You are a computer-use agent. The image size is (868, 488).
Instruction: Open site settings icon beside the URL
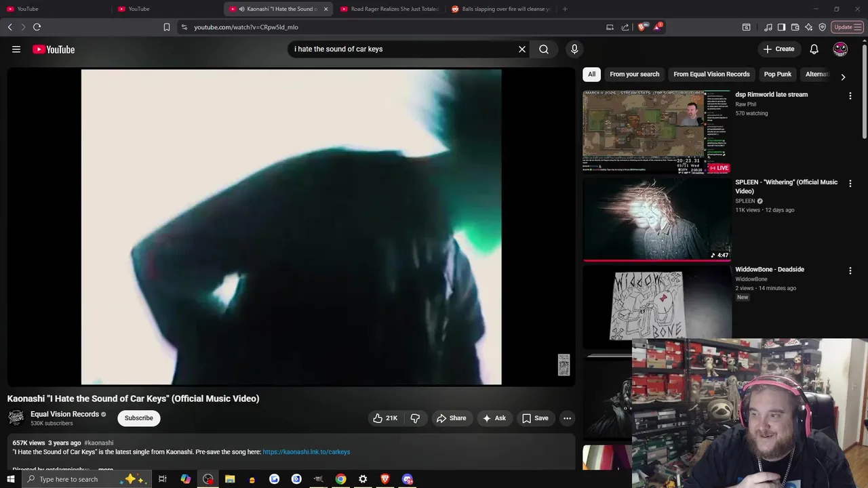click(x=184, y=27)
